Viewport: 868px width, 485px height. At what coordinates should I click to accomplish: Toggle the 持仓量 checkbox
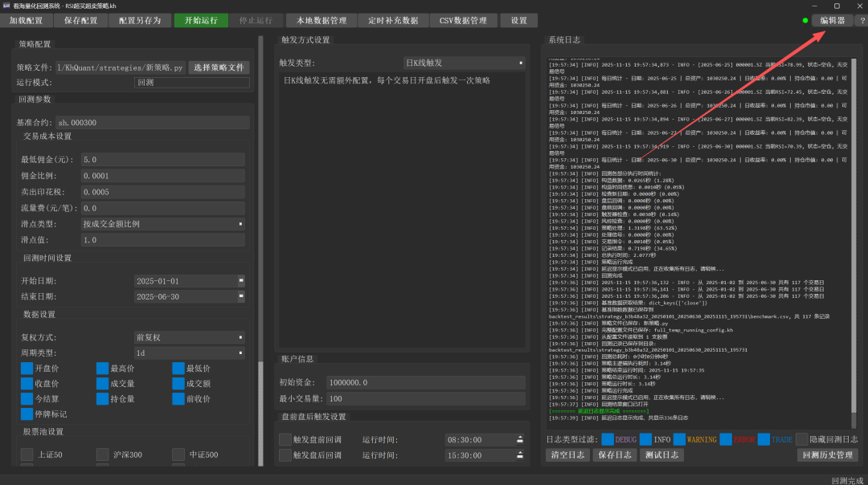[102, 399]
